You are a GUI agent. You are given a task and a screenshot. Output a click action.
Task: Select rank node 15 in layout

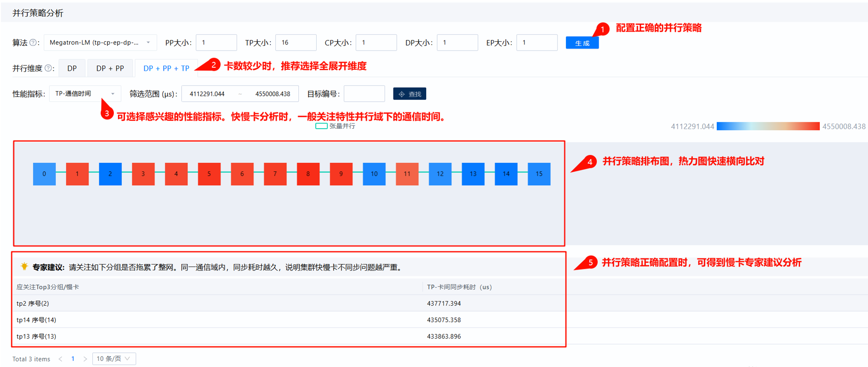pyautogui.click(x=539, y=174)
